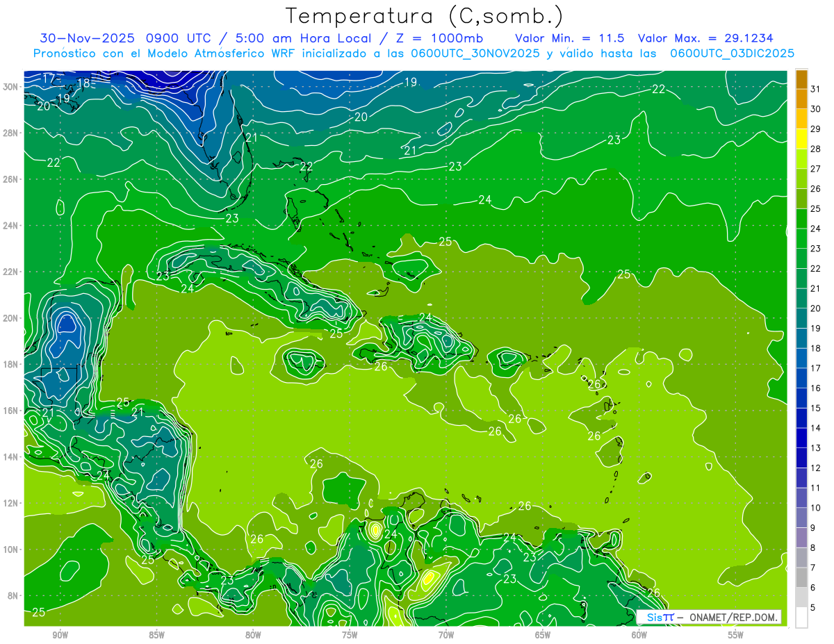Viewport: 834px width, 644px height.
Task: Click the 20N latitude axis label
Action: (10, 317)
